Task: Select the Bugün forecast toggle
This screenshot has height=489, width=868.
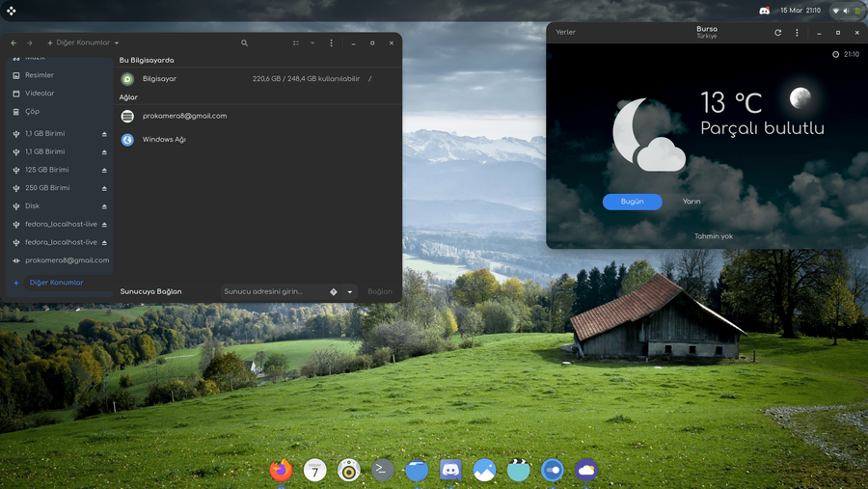Action: [x=633, y=202]
